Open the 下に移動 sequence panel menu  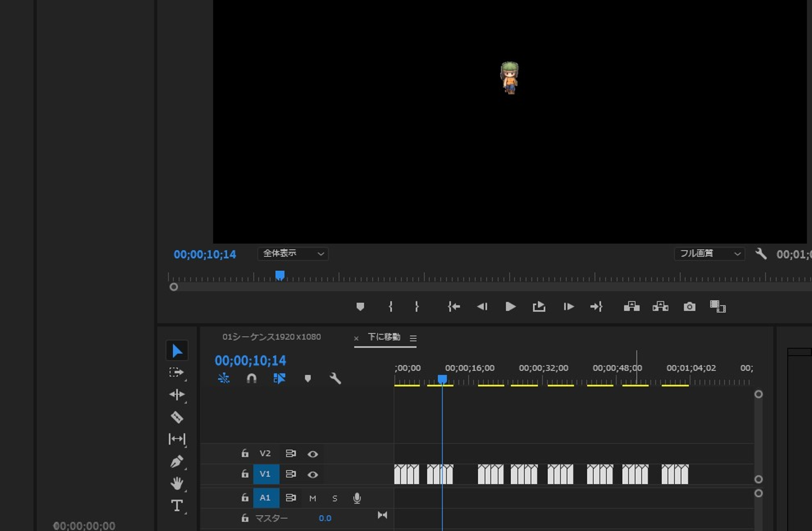(x=413, y=339)
